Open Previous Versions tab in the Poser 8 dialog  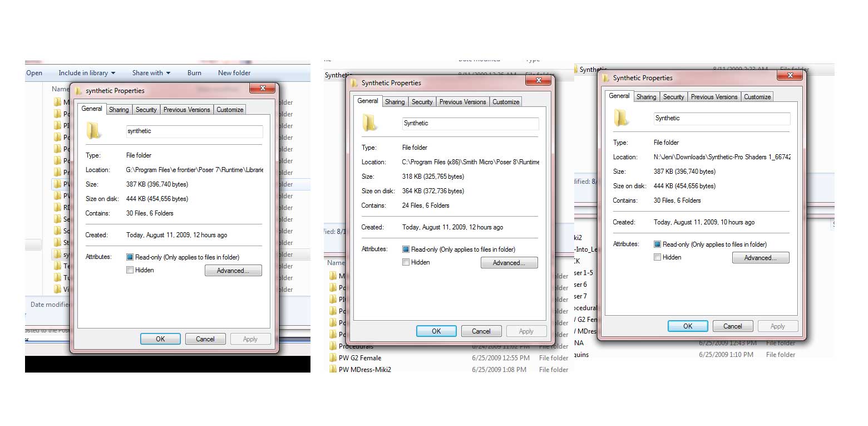[x=463, y=102]
